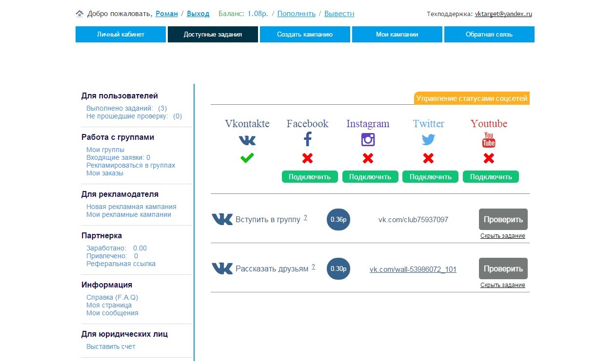The image size is (616, 364).
Task: Open Не прошедшие проверку link
Action: point(134,116)
